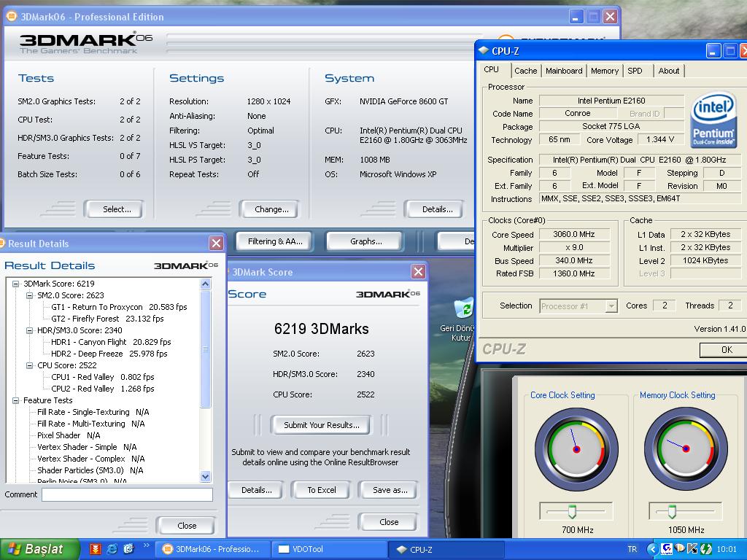Screen dimensions: 747x560
Task: Switch to the CPU tab in CPU-Z
Action: [x=492, y=69]
